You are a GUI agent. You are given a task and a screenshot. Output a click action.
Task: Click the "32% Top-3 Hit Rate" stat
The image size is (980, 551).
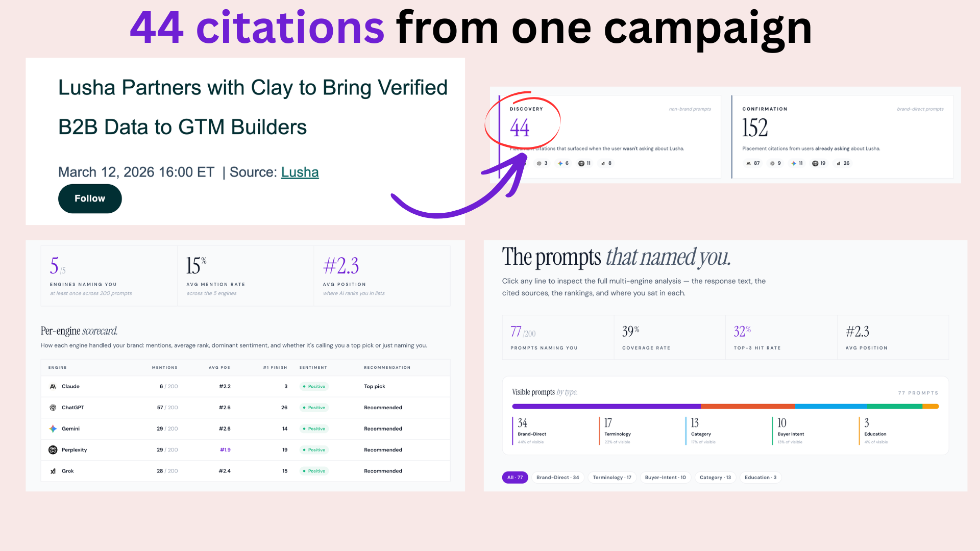[781, 338]
